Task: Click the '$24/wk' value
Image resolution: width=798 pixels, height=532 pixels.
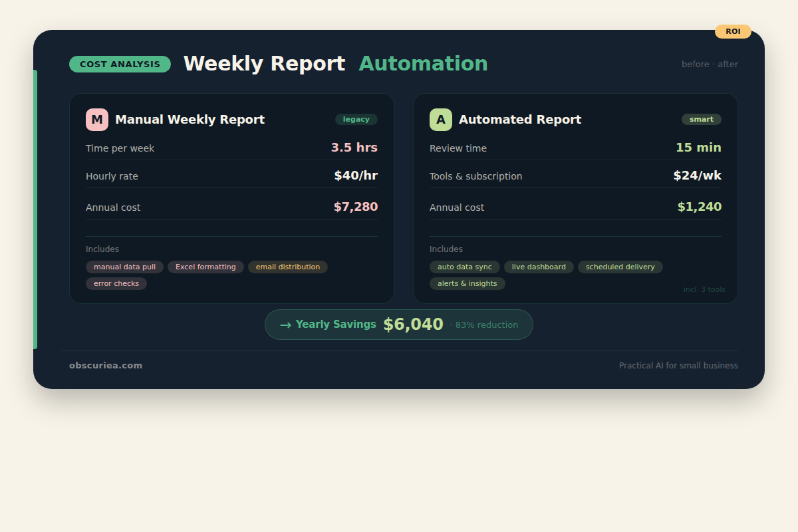Action: point(698,176)
